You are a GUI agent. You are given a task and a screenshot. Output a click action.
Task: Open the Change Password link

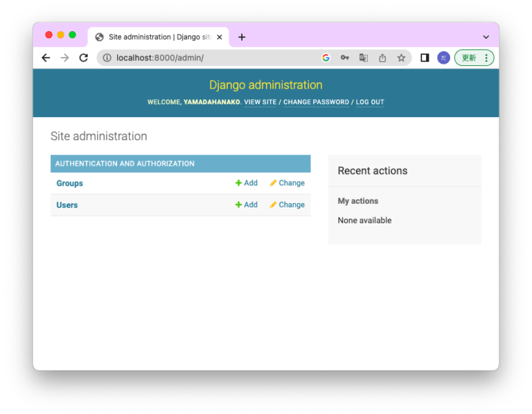[316, 103]
